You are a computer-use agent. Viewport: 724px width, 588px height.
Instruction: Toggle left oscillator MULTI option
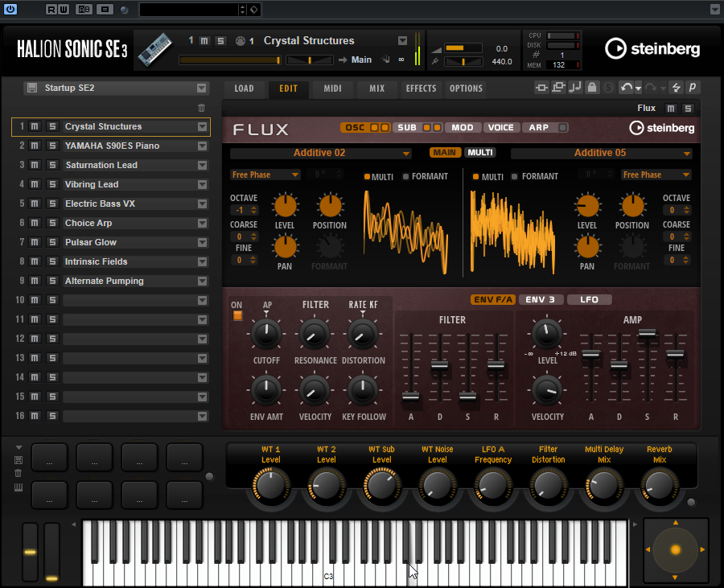coord(367,177)
